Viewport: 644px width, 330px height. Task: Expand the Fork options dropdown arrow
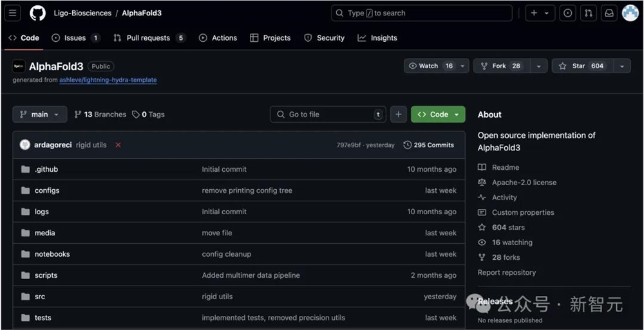coord(538,66)
